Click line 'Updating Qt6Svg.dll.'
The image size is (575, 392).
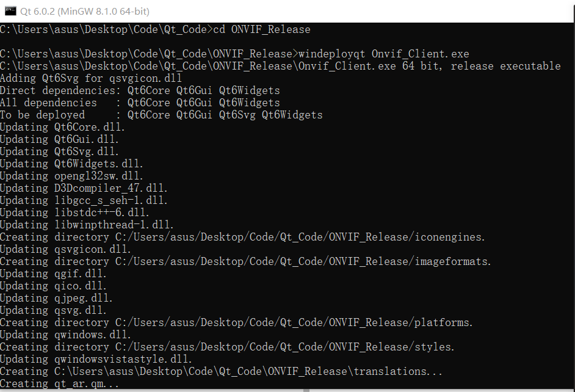[59, 151]
